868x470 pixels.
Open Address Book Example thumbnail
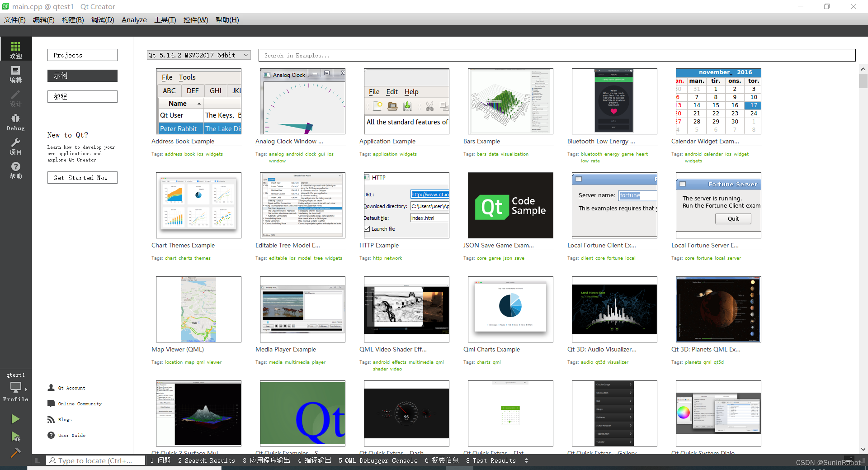click(198, 101)
